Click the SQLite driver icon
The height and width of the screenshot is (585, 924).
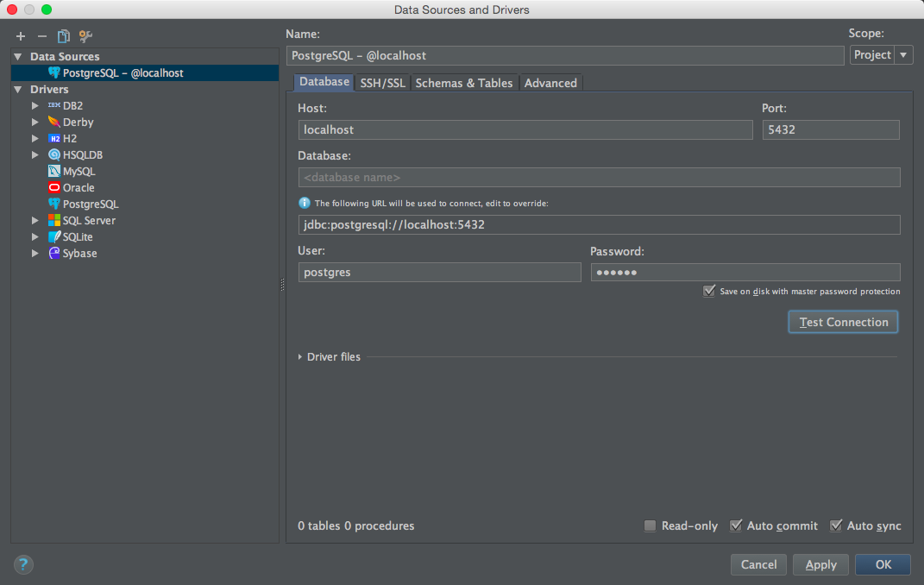[54, 236]
